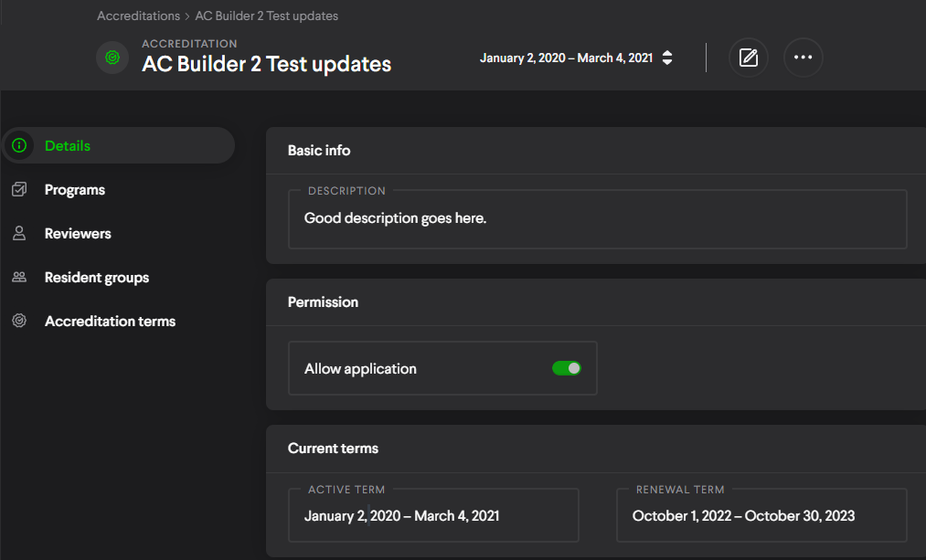Open the January 2, 2020 – March 4, 2021 header dropdown

coord(567,58)
